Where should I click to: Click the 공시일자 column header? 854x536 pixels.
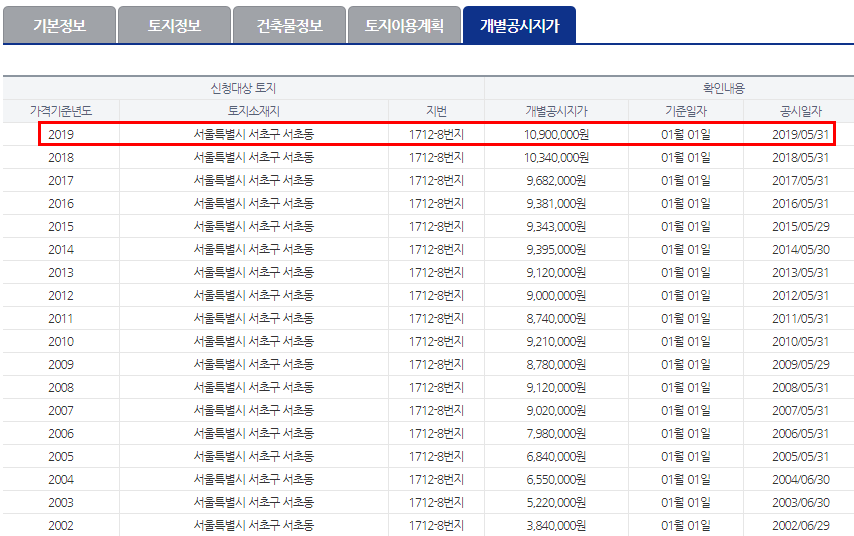(x=801, y=111)
